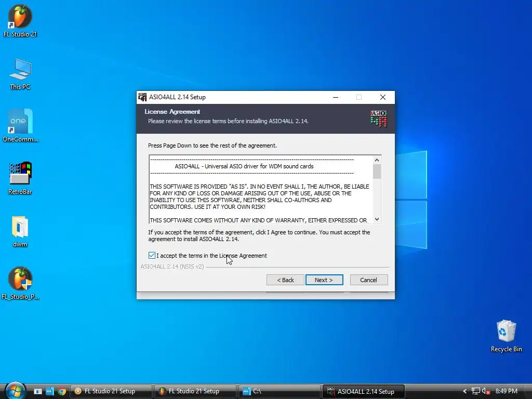Select the This PC desktop icon
Image resolution: width=532 pixels, height=399 pixels.
coord(20,74)
